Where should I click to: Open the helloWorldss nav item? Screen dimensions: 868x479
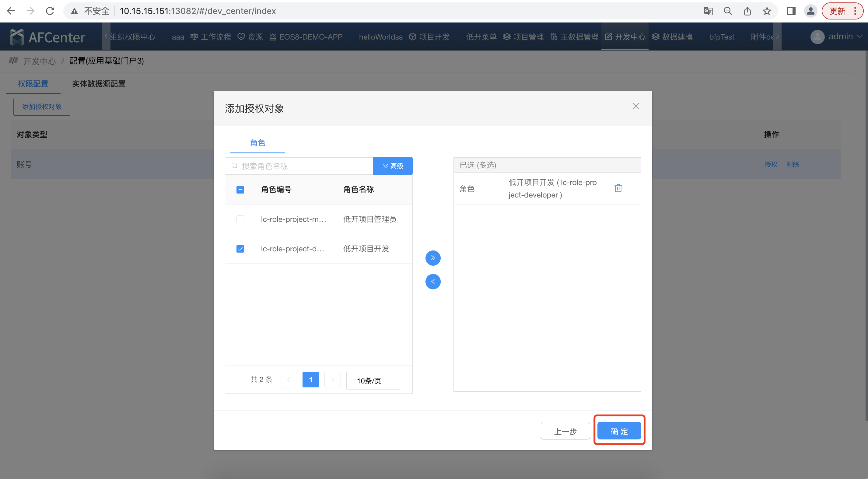pyautogui.click(x=381, y=37)
